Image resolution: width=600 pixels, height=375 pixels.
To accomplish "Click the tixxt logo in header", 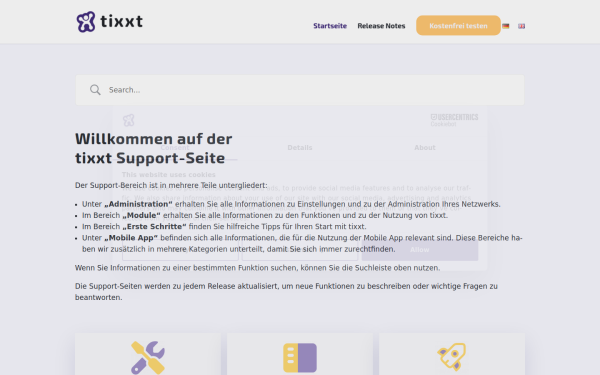I will click(109, 22).
